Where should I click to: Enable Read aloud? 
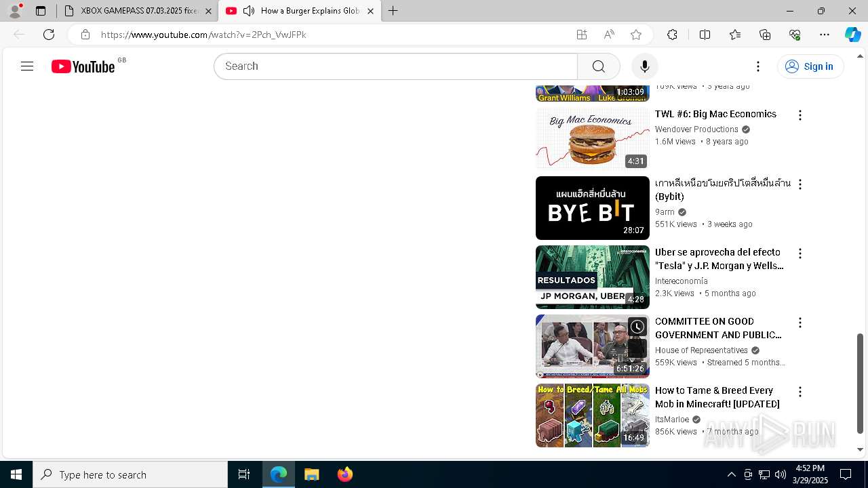pyautogui.click(x=609, y=35)
